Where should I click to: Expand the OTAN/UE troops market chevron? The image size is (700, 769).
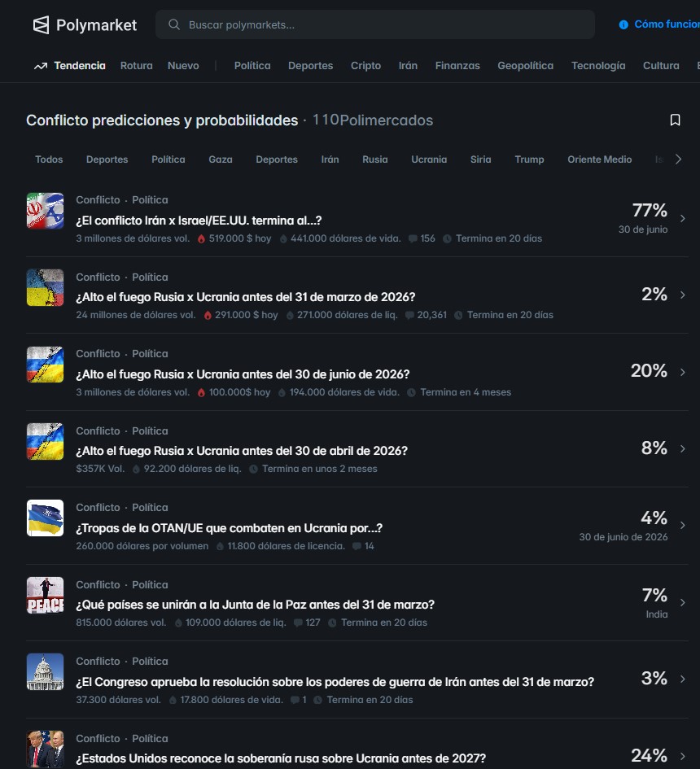point(682,525)
